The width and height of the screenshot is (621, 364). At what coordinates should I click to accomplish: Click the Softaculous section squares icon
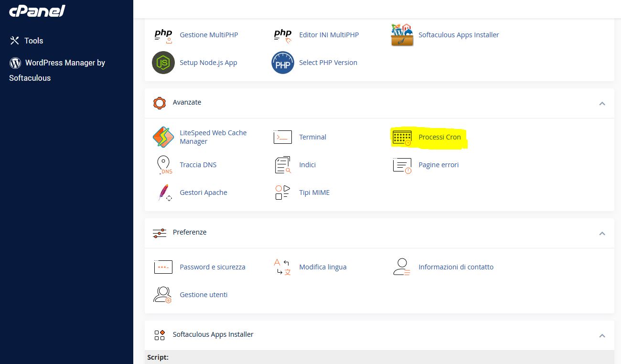[160, 335]
